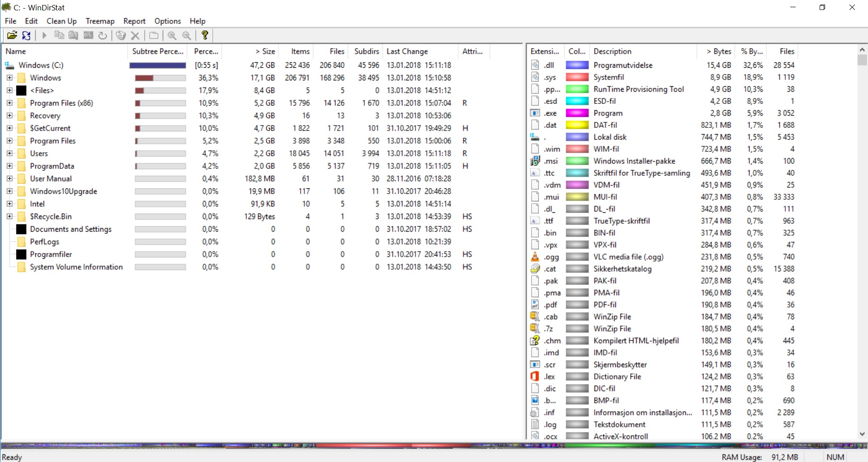Click the .pdf file type icon
The width and height of the screenshot is (868, 462).
(535, 304)
